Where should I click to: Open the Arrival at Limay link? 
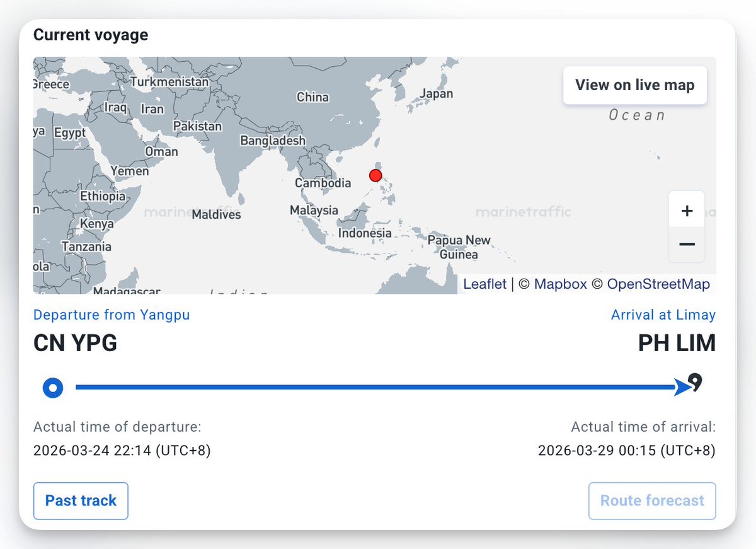pyautogui.click(x=663, y=315)
